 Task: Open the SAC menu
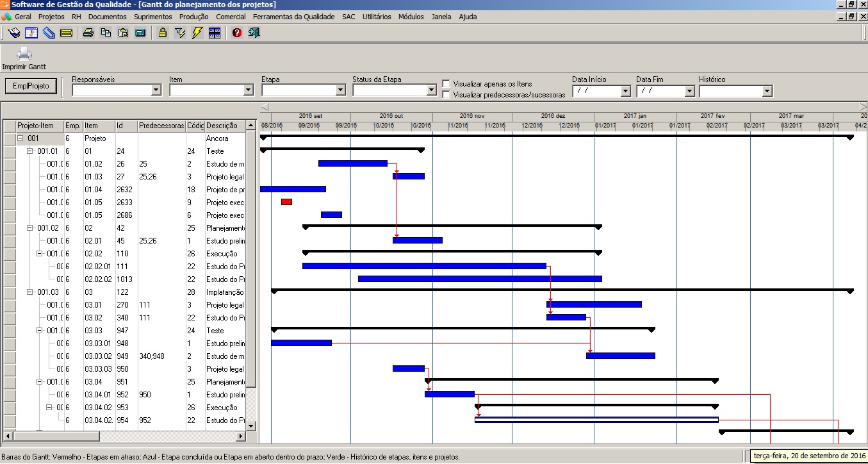point(348,17)
